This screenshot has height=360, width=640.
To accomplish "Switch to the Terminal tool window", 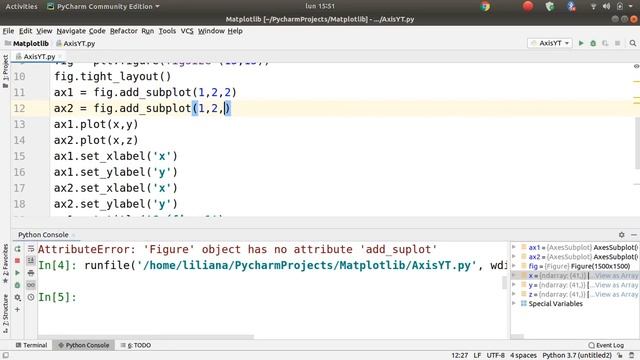I will (31, 345).
